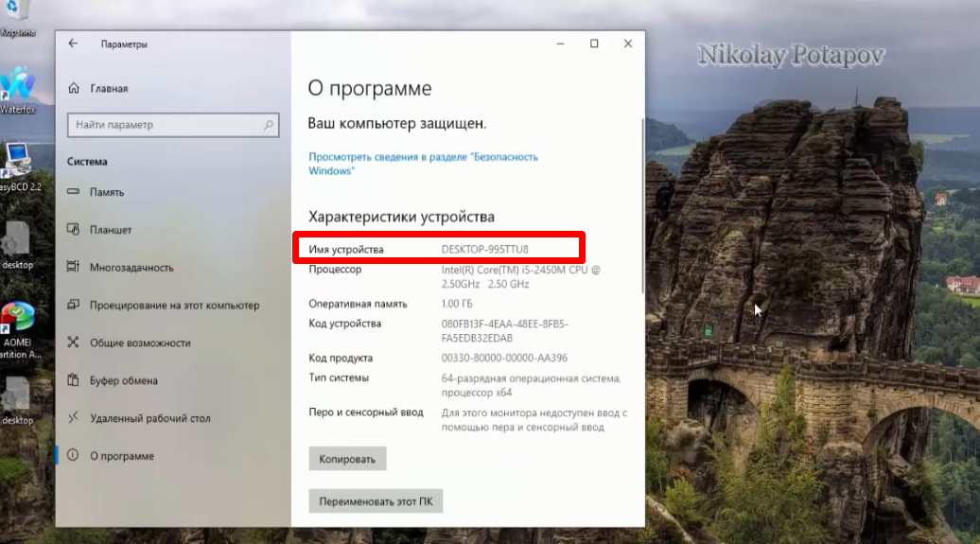The height and width of the screenshot is (544, 980).
Task: Open Главная home page icon
Action: pos(74,88)
